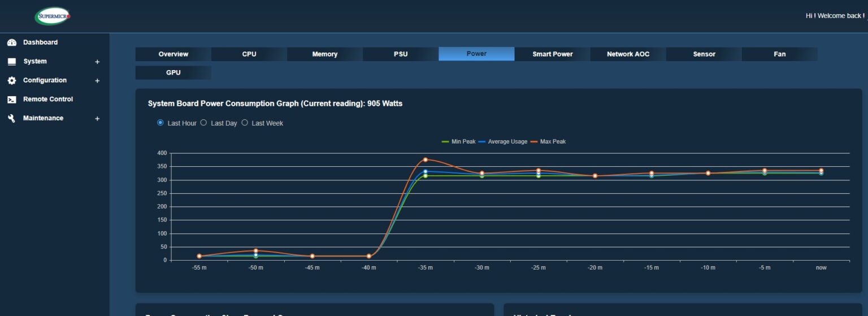
Task: Click the Supermicro logo
Action: [x=53, y=16]
